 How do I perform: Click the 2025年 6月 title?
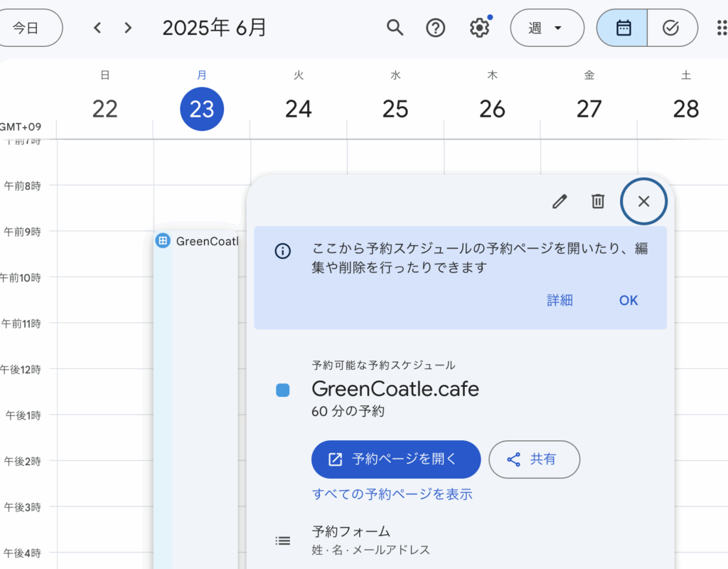(214, 28)
